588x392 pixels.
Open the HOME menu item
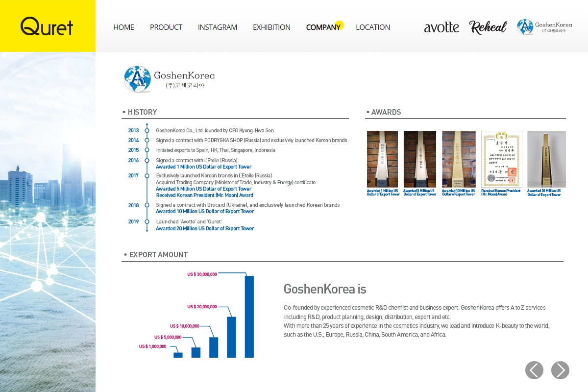click(123, 27)
